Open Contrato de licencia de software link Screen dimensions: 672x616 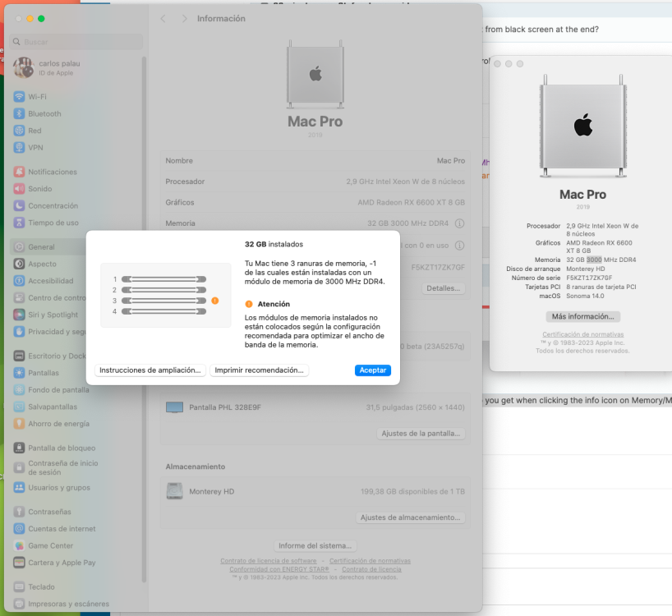[x=269, y=561]
